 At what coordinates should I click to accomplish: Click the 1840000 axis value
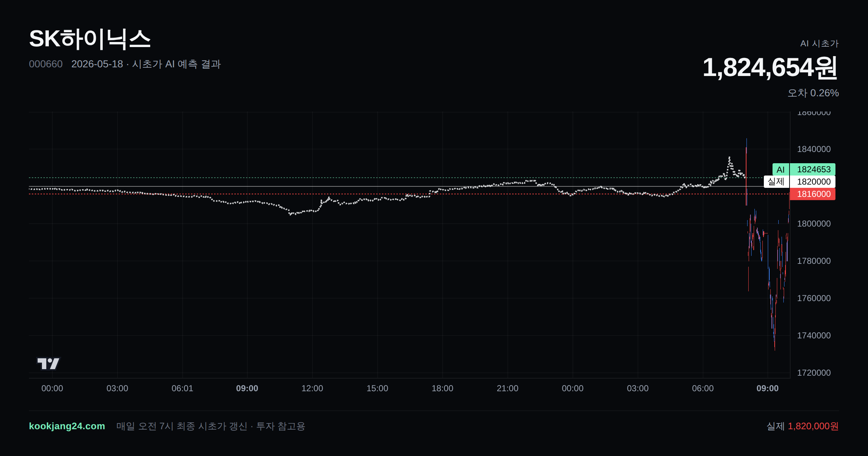[x=814, y=149]
